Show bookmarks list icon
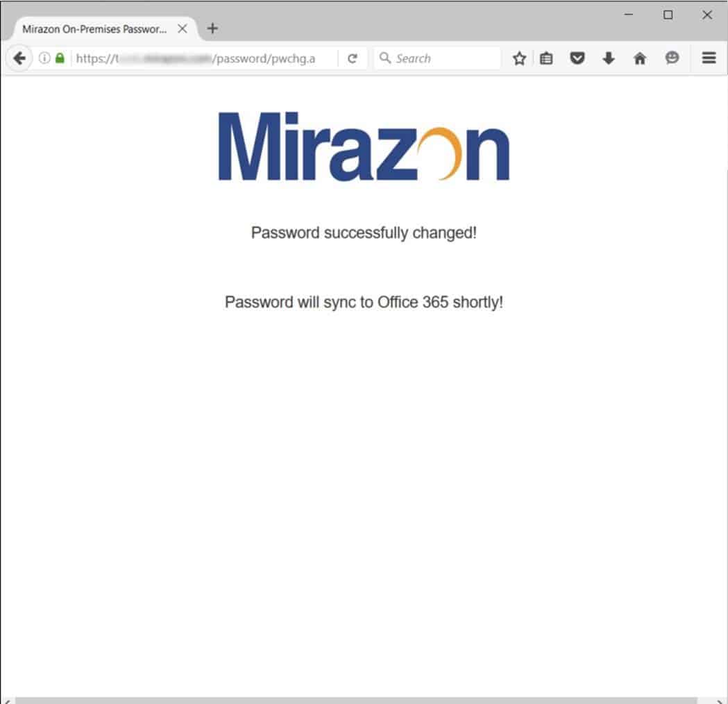Image resolution: width=728 pixels, height=704 pixels. coord(546,58)
